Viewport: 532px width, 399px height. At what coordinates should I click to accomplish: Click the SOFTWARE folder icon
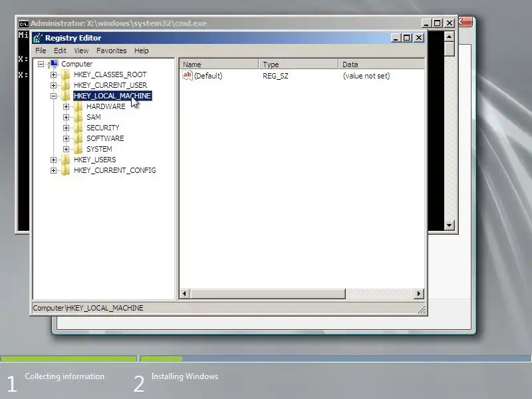[78, 138]
